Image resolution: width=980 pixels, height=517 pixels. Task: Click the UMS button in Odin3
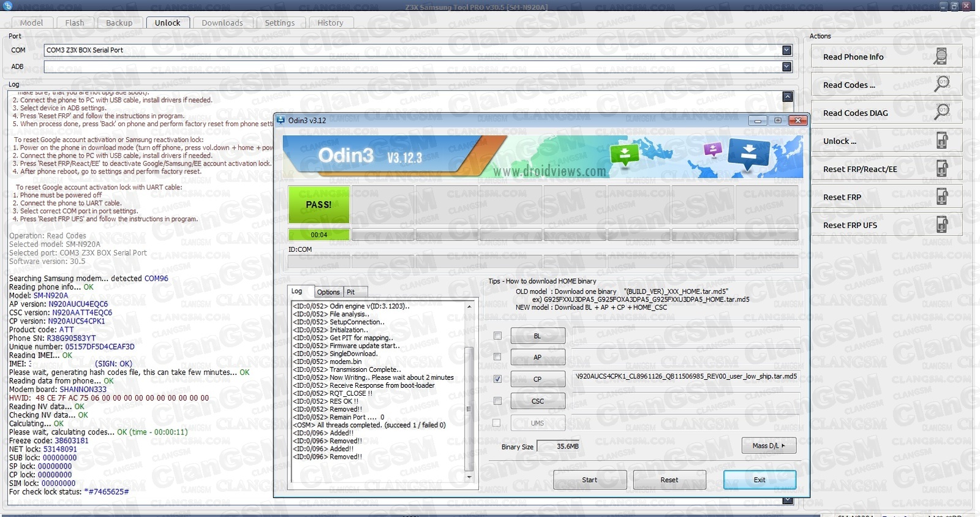point(538,423)
